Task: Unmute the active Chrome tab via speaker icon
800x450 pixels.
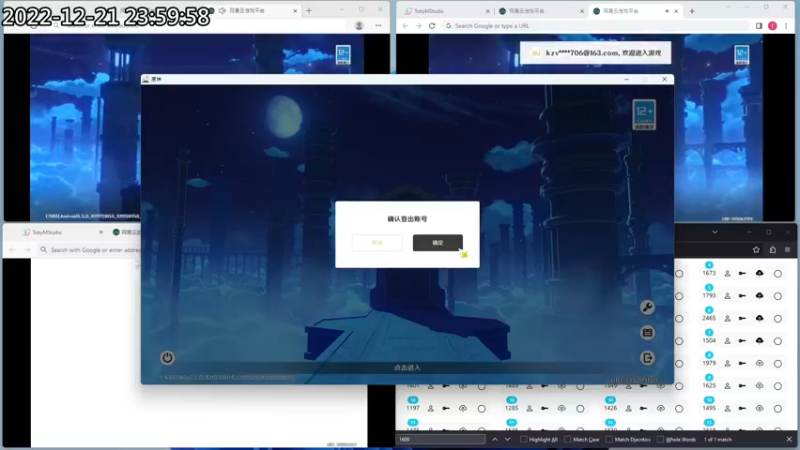Action: click(667, 11)
